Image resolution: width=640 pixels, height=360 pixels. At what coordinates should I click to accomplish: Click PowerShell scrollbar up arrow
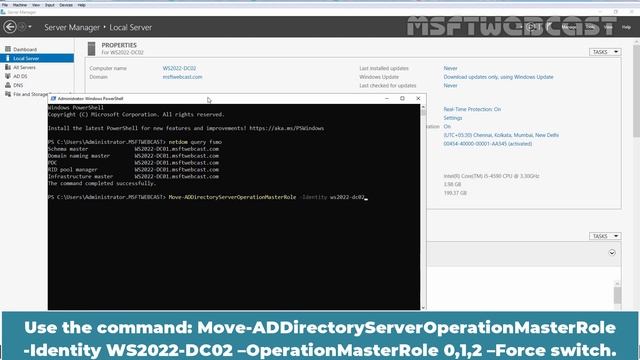click(423, 107)
